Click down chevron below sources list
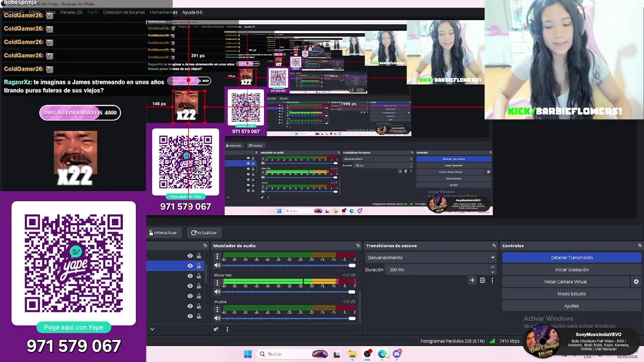The image size is (644, 362). point(152,329)
